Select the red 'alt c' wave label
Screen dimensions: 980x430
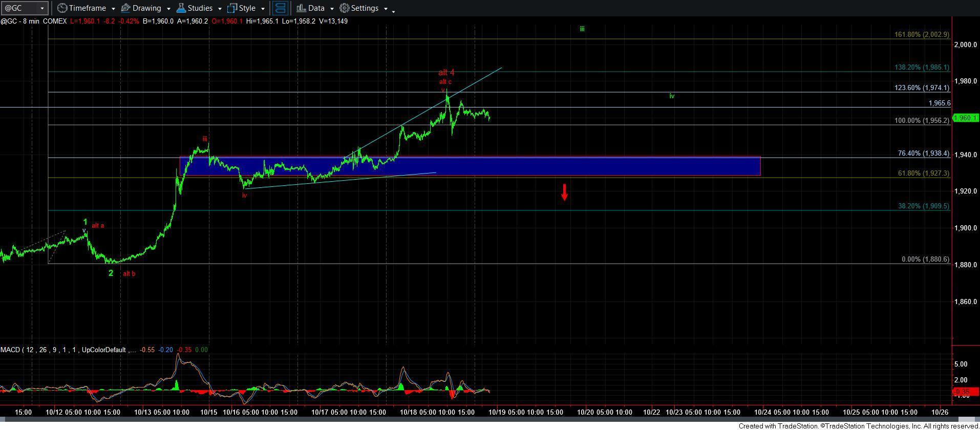[445, 82]
